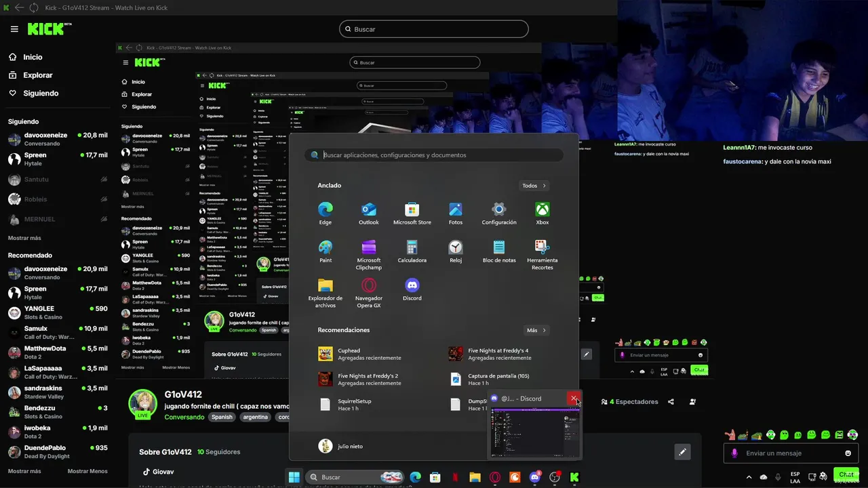Go to Inicio in the outermost Kick sidebar
The image size is (868, 488).
pos(25,57)
